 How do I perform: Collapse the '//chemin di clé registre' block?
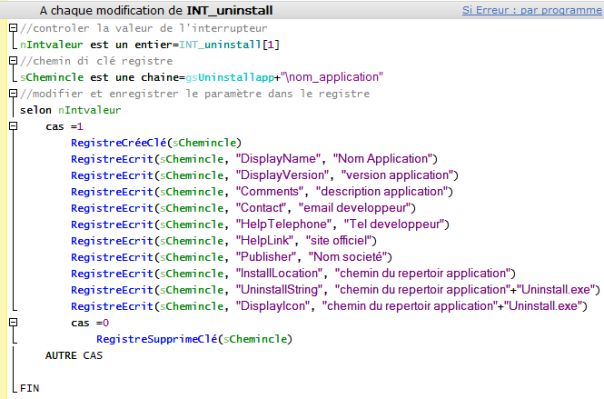pyautogui.click(x=13, y=60)
